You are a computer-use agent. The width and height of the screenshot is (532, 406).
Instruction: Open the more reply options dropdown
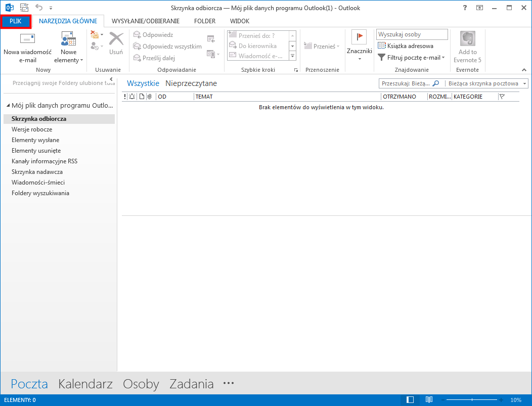213,54
